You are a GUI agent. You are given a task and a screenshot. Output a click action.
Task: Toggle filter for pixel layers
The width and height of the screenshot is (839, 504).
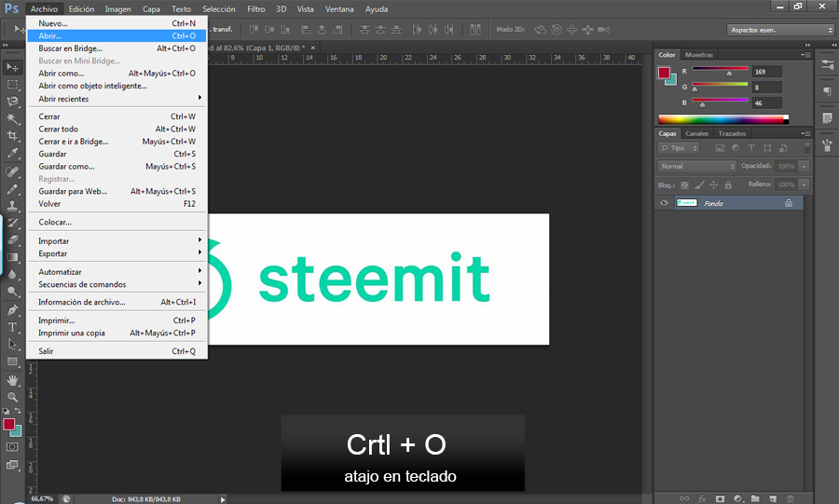tap(720, 148)
